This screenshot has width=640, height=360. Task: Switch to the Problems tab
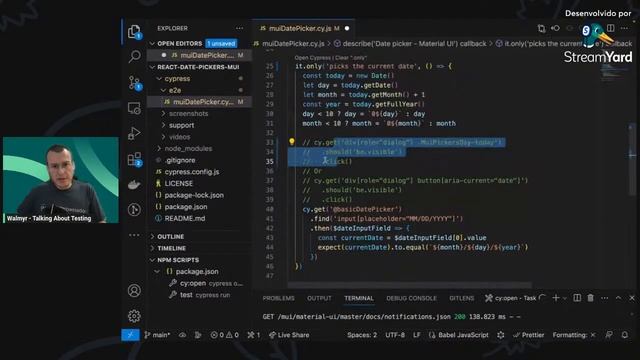278,298
